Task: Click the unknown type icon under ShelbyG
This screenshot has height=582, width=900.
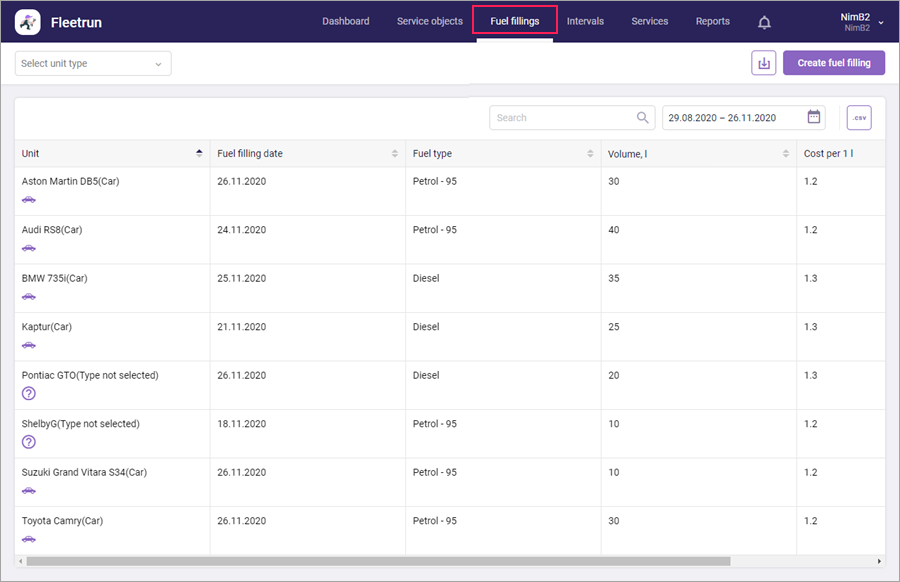Action: (x=29, y=442)
